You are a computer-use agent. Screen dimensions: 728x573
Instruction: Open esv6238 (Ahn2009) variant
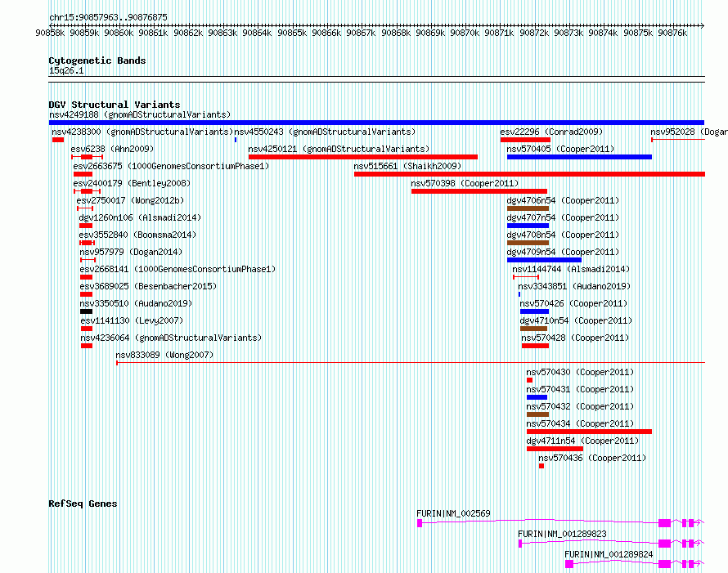pos(112,149)
